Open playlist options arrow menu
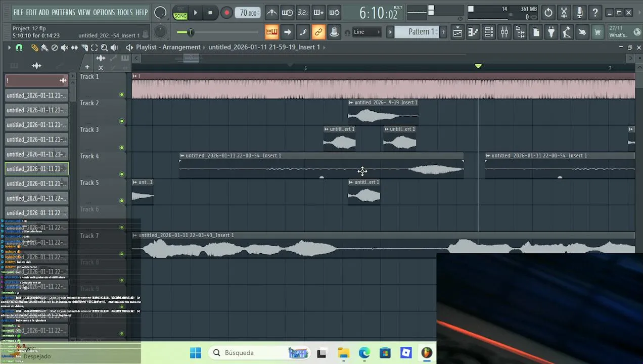 pyautogui.click(x=9, y=48)
